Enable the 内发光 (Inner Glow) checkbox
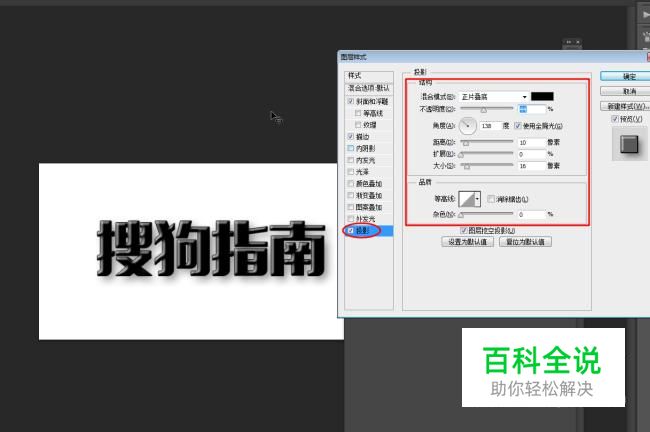 click(x=351, y=160)
